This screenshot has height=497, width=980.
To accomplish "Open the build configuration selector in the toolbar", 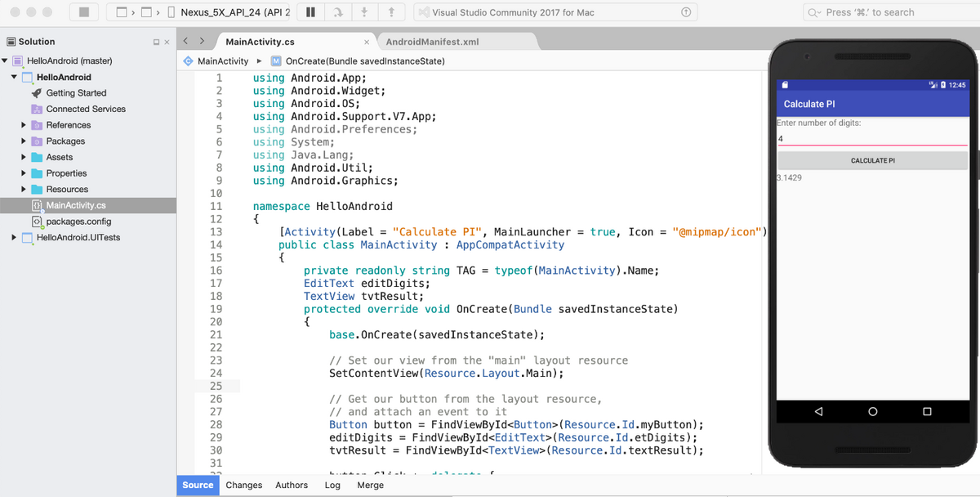I will click(x=147, y=12).
